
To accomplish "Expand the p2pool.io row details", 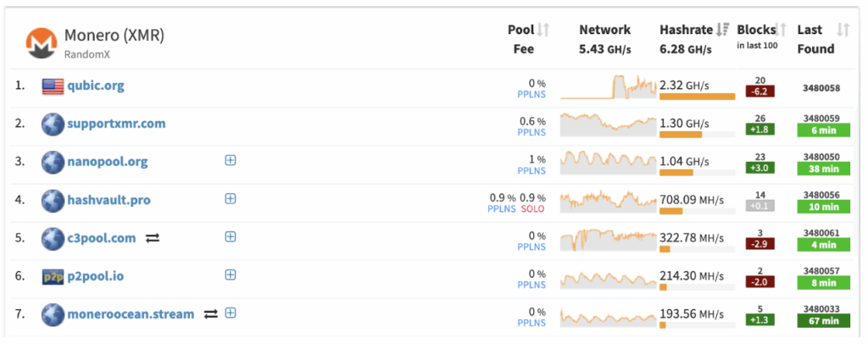I will click(x=231, y=275).
